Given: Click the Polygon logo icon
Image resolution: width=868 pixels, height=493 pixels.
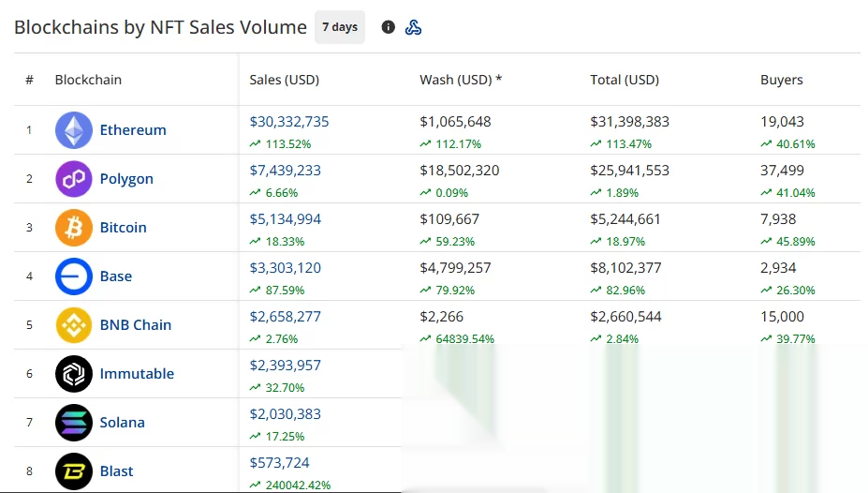Looking at the screenshot, I should point(74,179).
